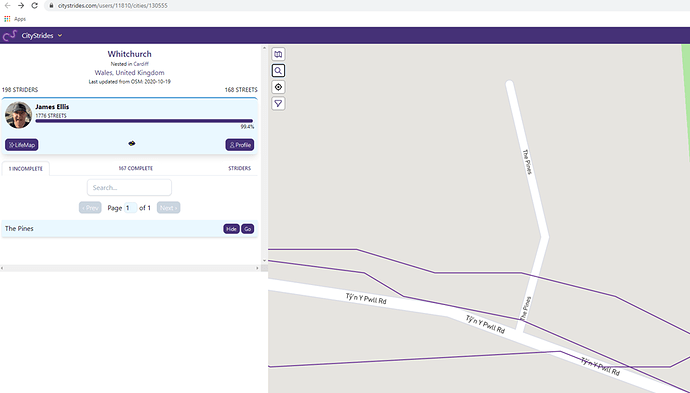Select the 1 Incomplete tab
The height and width of the screenshot is (393, 690).
click(26, 169)
